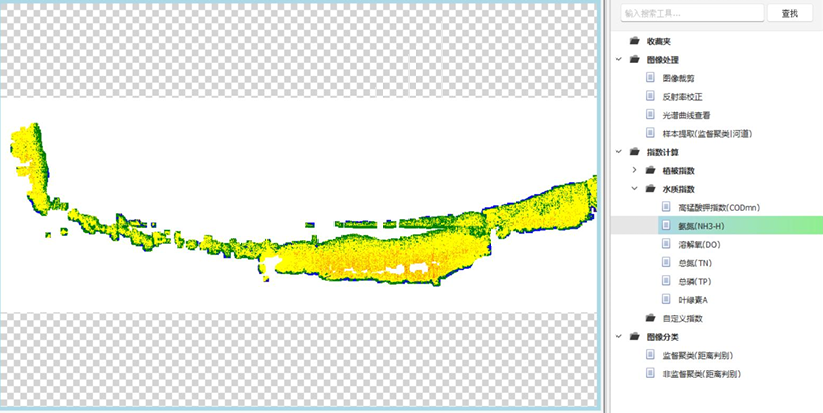Viewport: 823px width, 413px height.
Task: Click the document icon beside 光谱曲线查看
Action: (650, 115)
